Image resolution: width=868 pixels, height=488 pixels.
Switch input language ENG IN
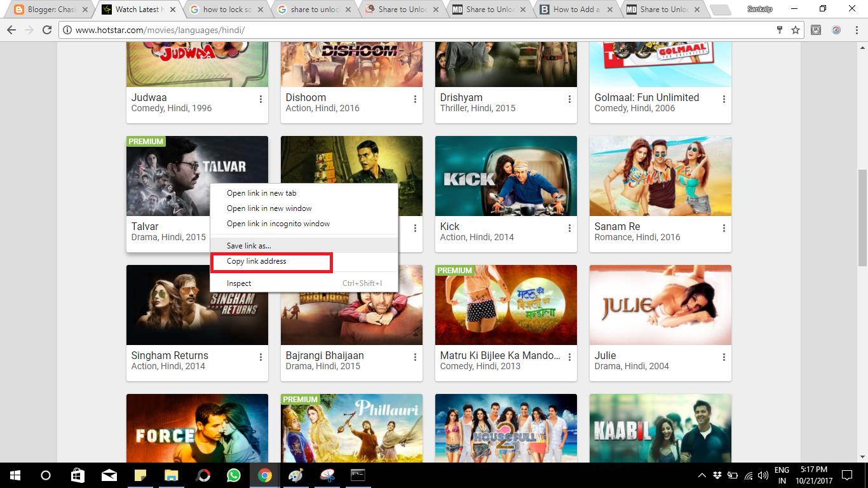click(782, 475)
